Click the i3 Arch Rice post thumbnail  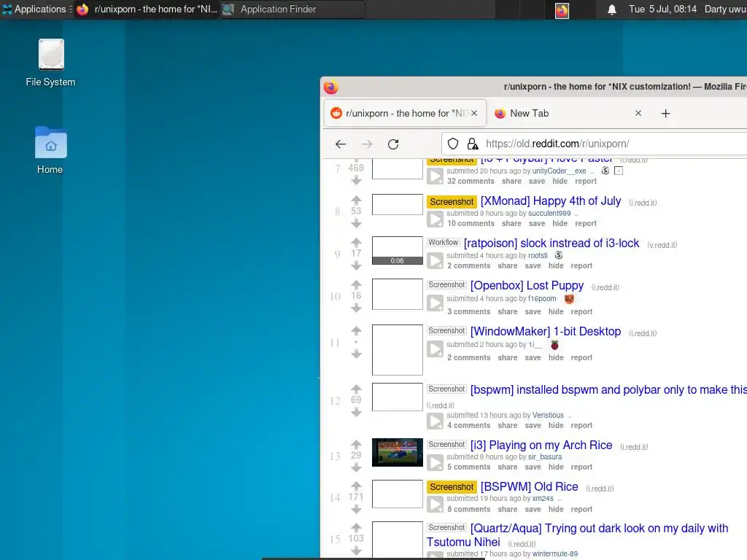tap(398, 452)
